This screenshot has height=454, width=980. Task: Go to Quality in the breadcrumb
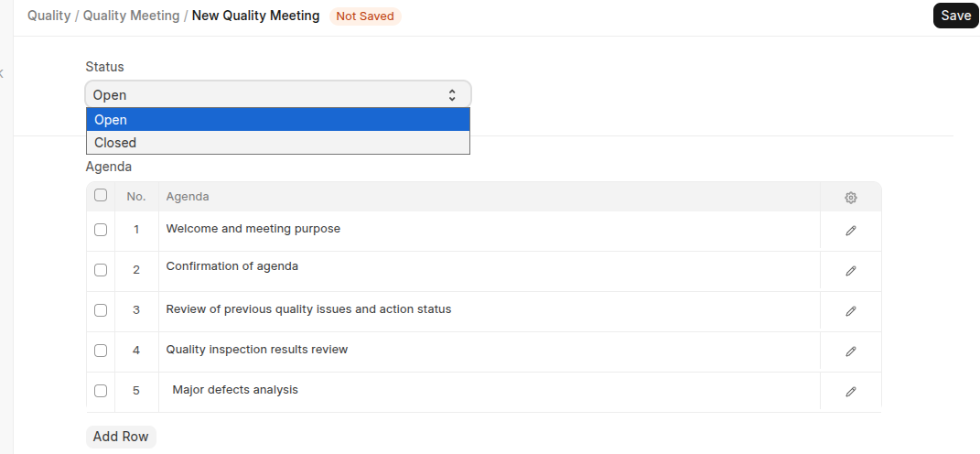click(48, 16)
